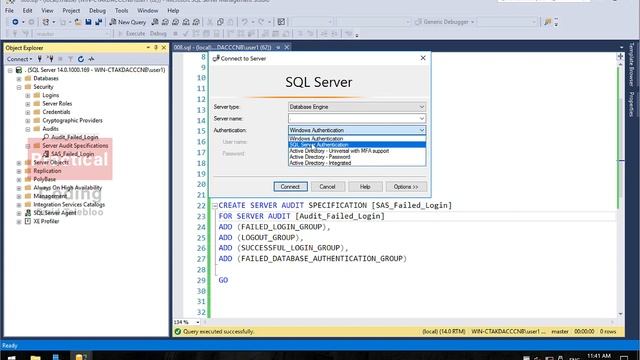Open the View menu
The image size is (640, 360).
click(47, 10)
